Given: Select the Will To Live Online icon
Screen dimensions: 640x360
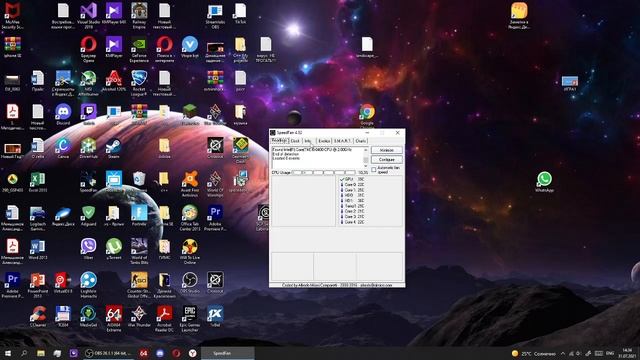Looking at the screenshot, I should pos(190,251).
